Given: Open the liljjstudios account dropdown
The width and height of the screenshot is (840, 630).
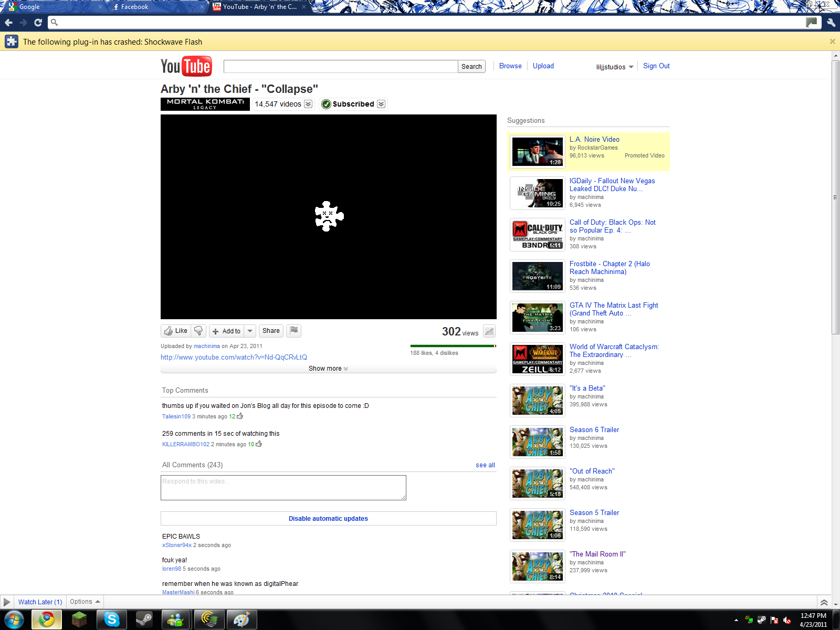Looking at the screenshot, I should [x=615, y=67].
